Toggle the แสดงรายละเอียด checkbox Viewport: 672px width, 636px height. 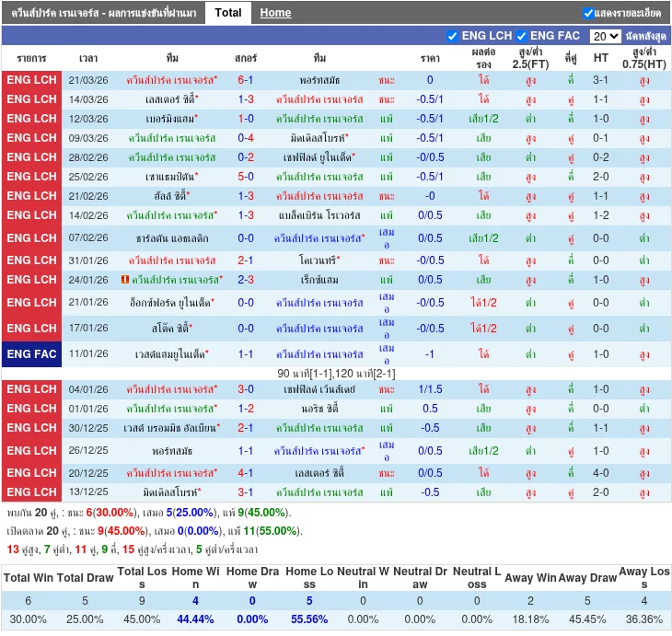tap(588, 14)
